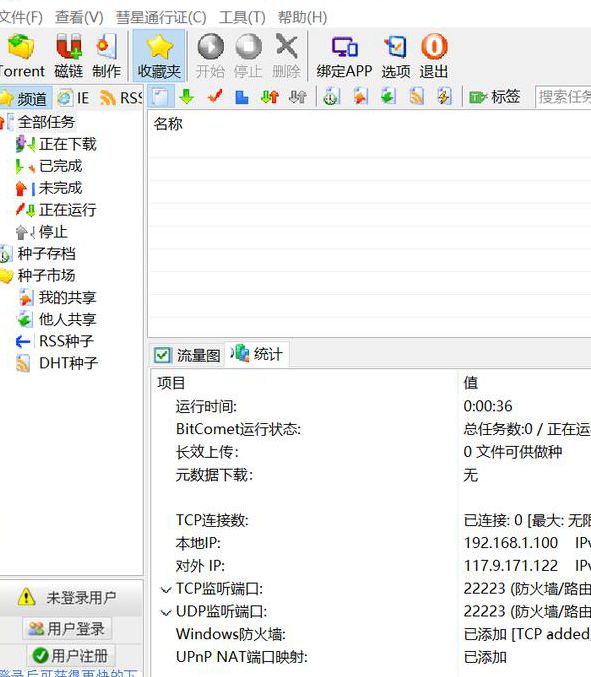Click the blue unfinished-tasks filter icon
The height and width of the screenshot is (677, 591).
[x=242, y=97]
